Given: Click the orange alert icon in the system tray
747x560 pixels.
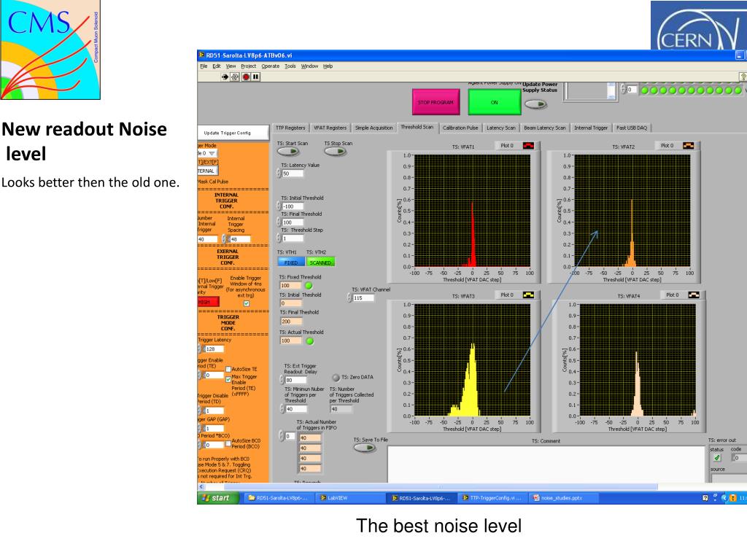Looking at the screenshot, I should coord(732,498).
